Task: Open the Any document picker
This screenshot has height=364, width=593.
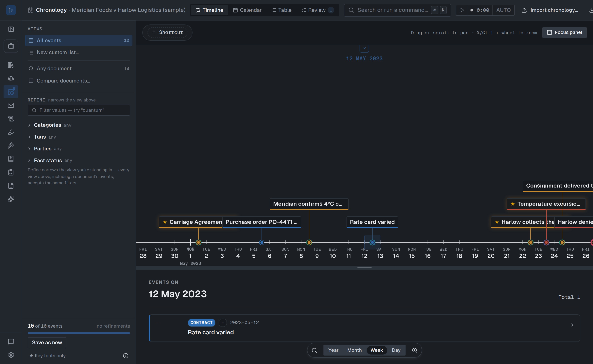Action: pos(79,69)
